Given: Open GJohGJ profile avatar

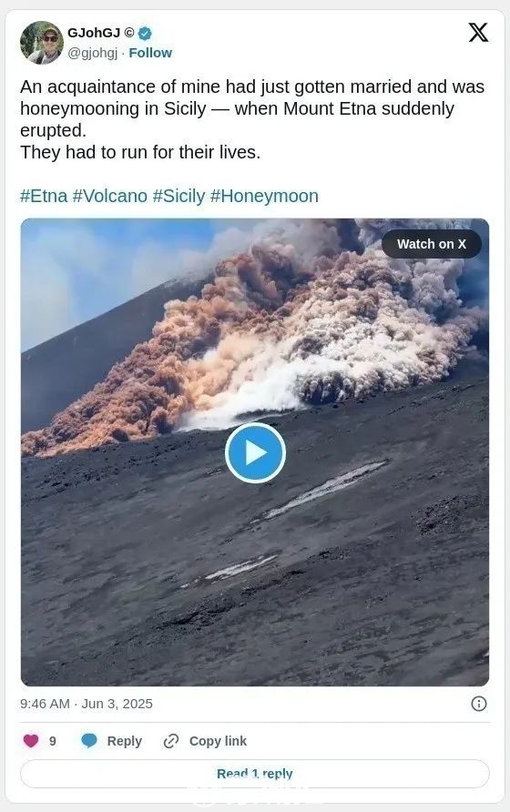Looking at the screenshot, I should (42, 43).
